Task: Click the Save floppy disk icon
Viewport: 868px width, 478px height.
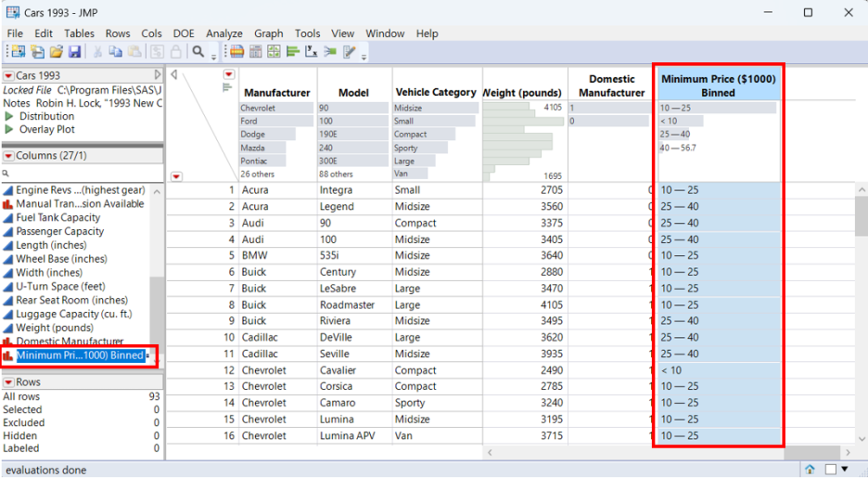Action: point(75,52)
